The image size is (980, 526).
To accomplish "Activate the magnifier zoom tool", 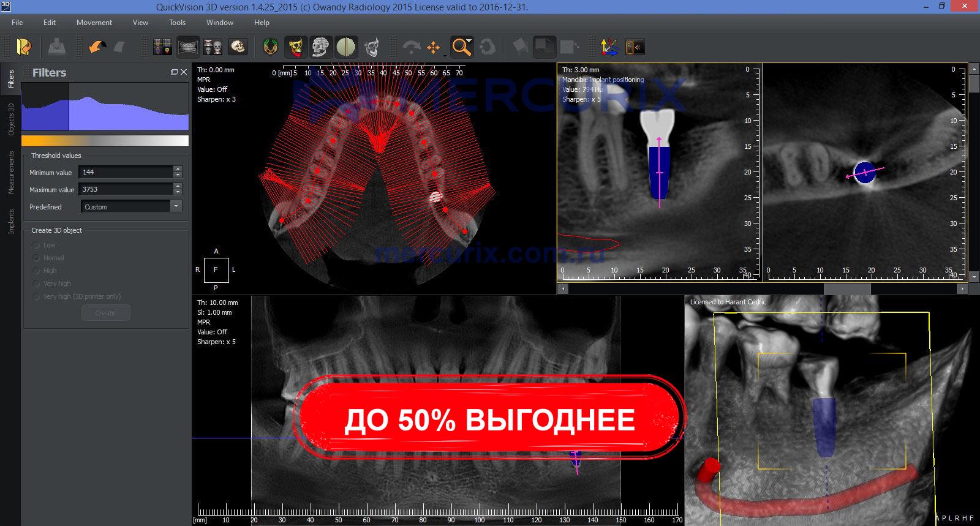I will [x=461, y=47].
